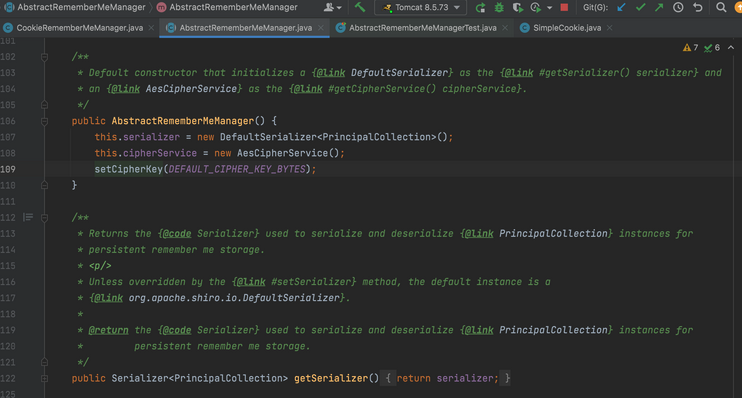
Task: Close the AbstractRememberMeManagerTest.java tab
Action: tap(505, 28)
